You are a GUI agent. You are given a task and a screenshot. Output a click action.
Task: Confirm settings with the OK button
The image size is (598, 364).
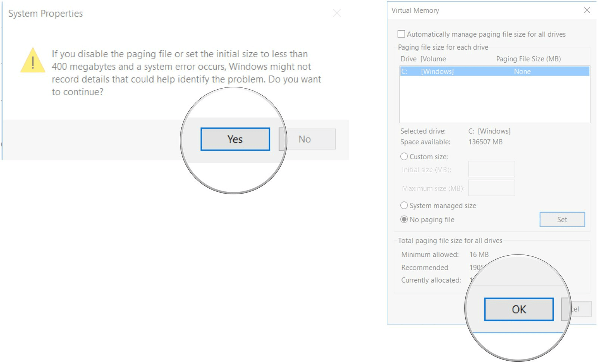pyautogui.click(x=519, y=309)
